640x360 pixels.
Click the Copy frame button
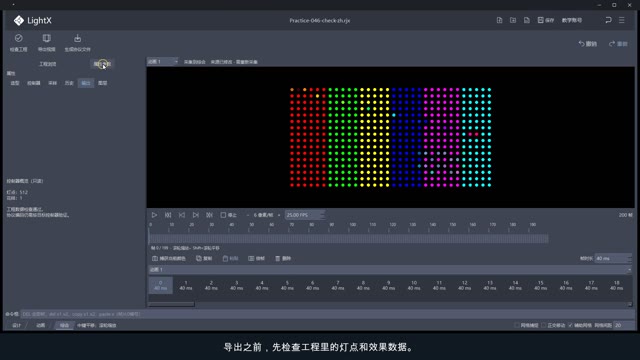(204, 258)
